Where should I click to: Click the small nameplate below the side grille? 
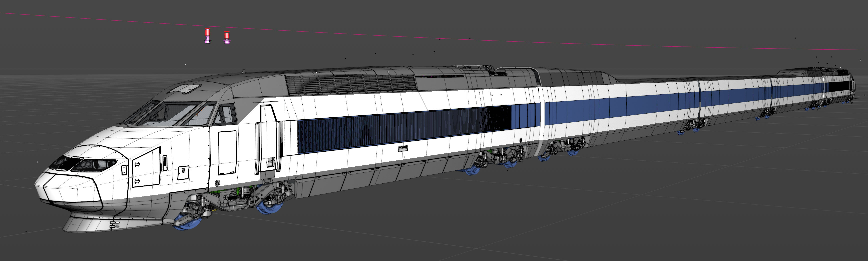403,149
